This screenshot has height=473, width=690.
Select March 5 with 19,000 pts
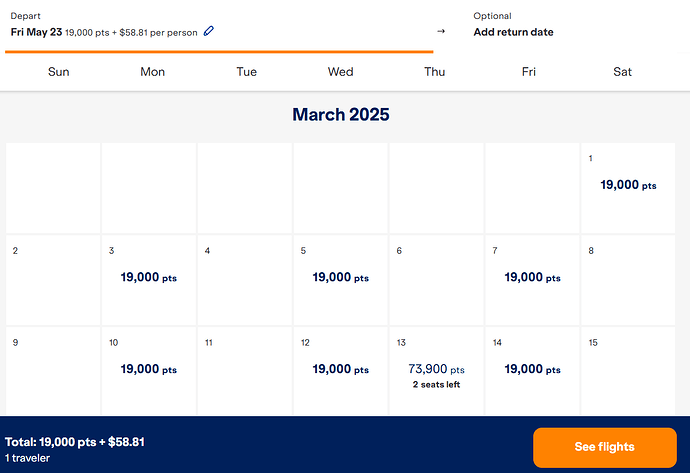pos(341,280)
